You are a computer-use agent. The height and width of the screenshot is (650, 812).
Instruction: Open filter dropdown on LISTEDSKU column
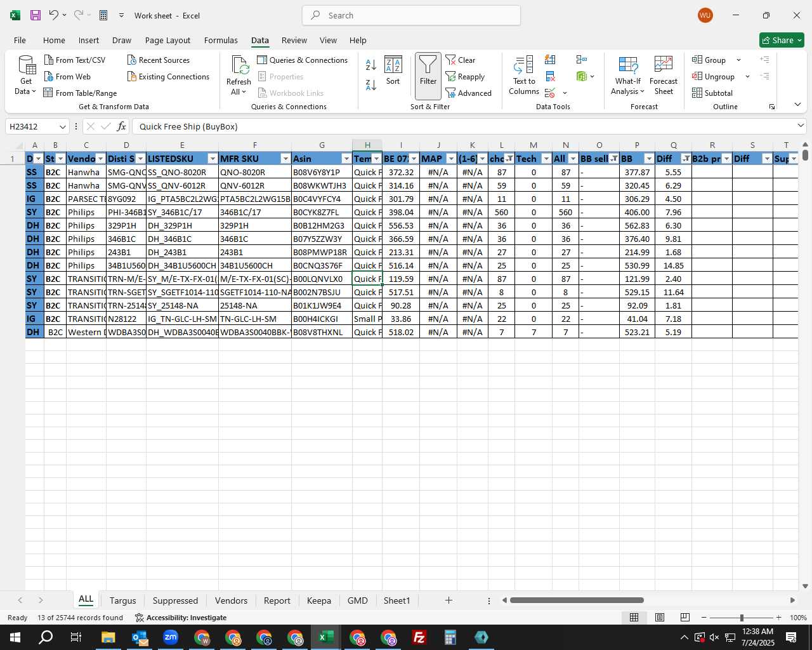pyautogui.click(x=213, y=159)
